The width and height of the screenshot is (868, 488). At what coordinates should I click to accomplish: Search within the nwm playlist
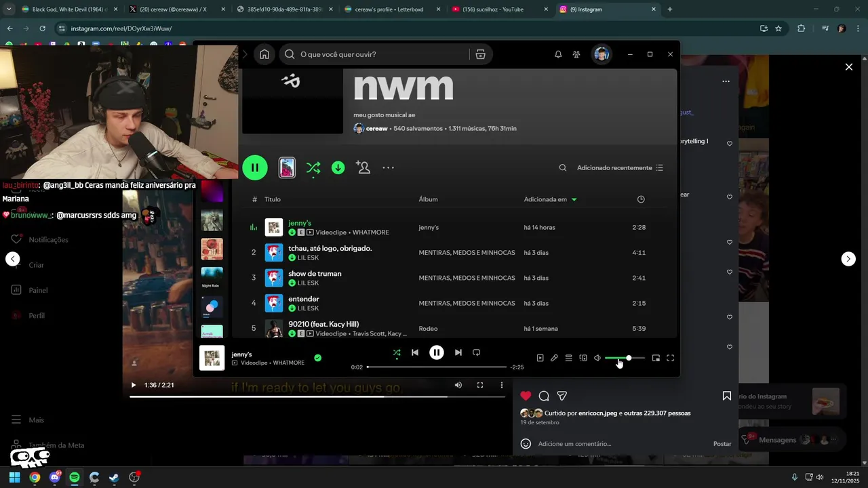(x=562, y=167)
